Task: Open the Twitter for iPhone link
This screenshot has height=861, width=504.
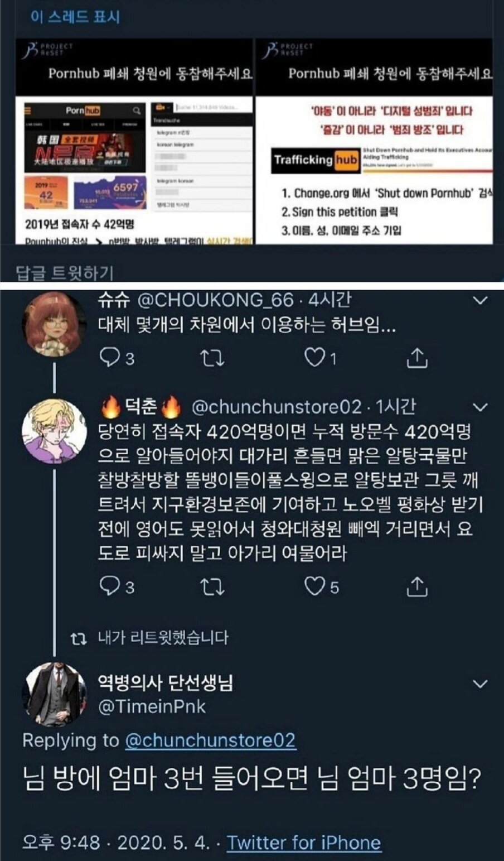Action: tap(304, 842)
